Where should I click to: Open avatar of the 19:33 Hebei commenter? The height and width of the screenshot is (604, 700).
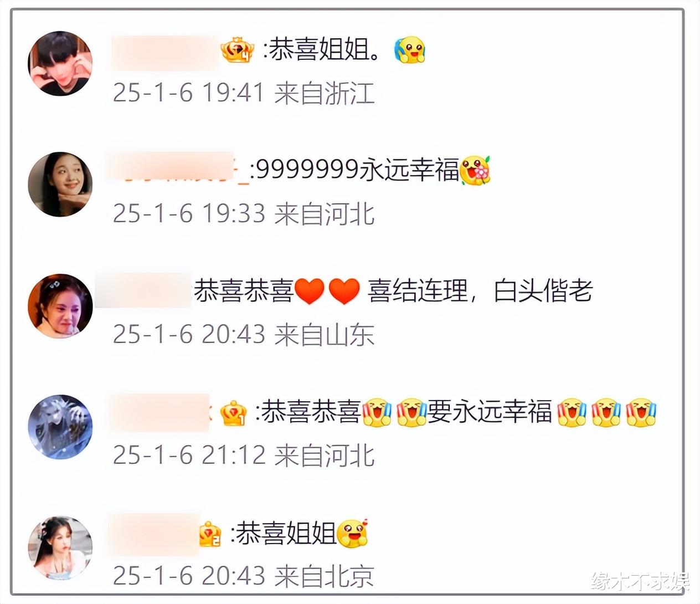pyautogui.click(x=60, y=184)
